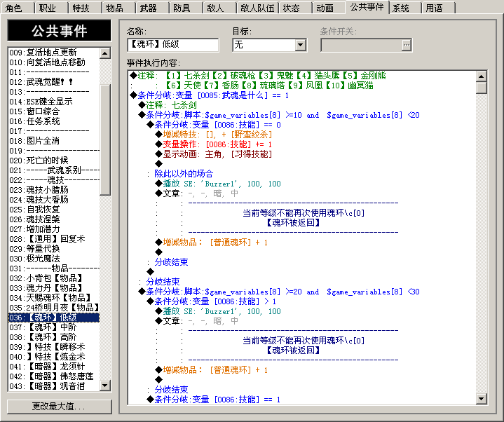Image resolution: width=504 pixels, height=422 pixels.
Task: Select event 042:【暗器】佛怒唐莲
Action: point(54,376)
